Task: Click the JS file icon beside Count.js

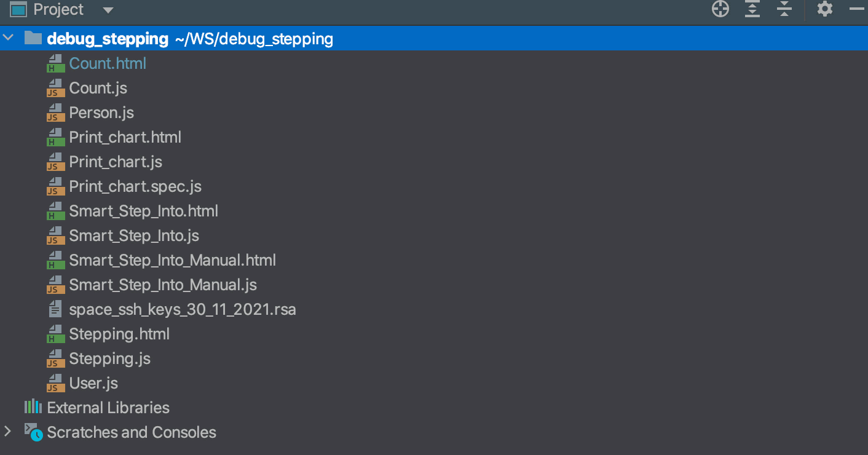Action: [55, 88]
